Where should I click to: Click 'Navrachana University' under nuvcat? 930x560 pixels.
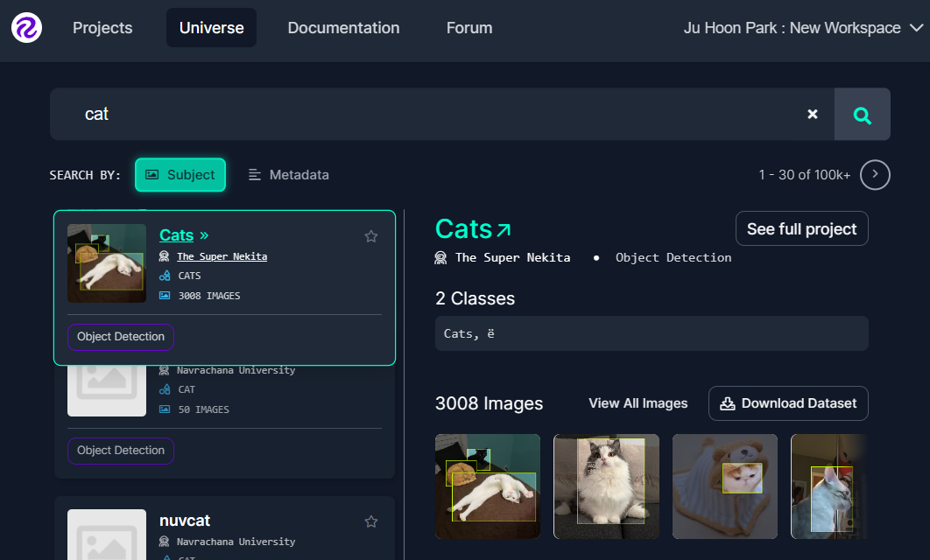[x=236, y=542]
